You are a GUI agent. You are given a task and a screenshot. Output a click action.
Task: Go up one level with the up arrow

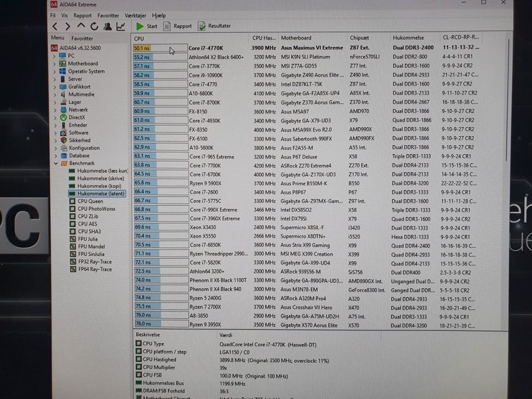point(81,26)
